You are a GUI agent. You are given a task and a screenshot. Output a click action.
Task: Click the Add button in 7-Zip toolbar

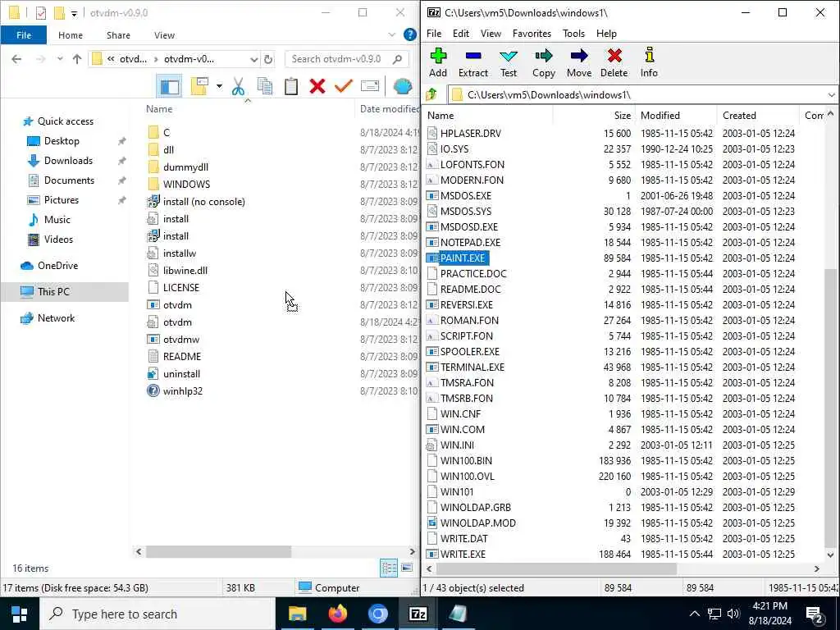pyautogui.click(x=438, y=62)
